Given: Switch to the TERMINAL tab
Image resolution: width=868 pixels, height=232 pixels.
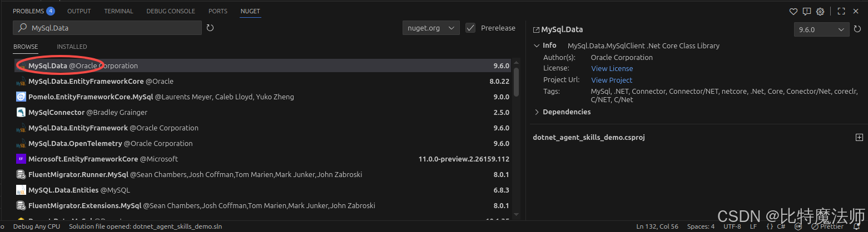Looking at the screenshot, I should point(119,11).
